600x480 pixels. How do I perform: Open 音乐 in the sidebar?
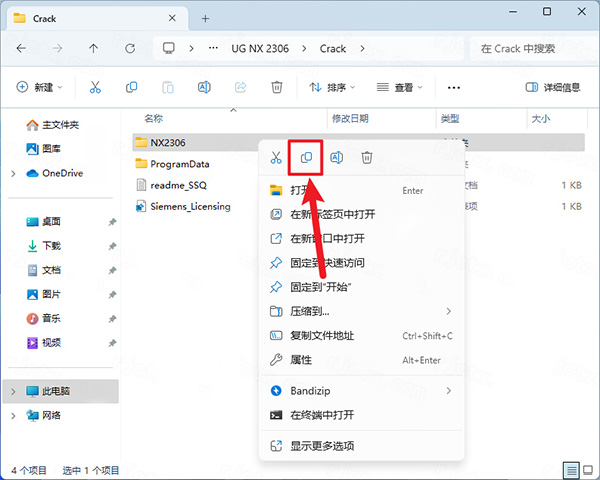(x=43, y=318)
